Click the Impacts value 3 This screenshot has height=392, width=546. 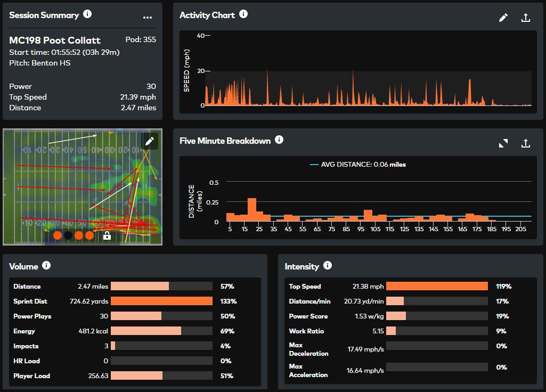106,346
